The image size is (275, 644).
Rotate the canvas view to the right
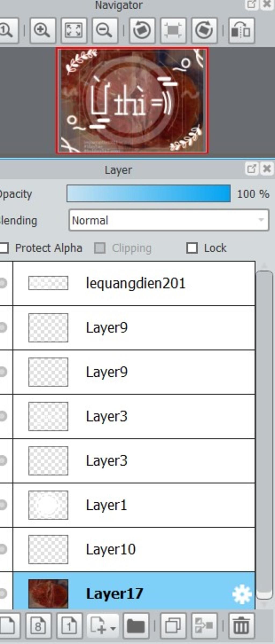click(x=204, y=30)
